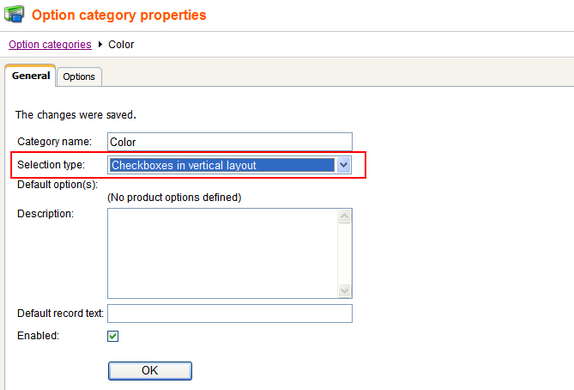Open the Selection type dropdown arrow
Screen dimensions: 574x390
343,165
